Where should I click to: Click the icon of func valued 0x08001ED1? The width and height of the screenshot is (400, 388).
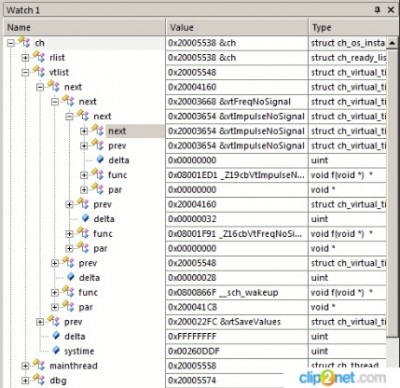[x=98, y=174]
